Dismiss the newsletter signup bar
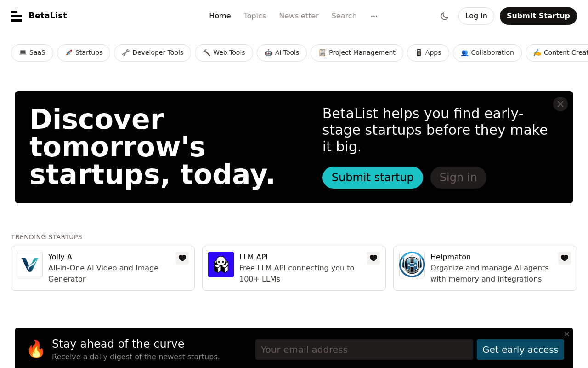 (567, 334)
